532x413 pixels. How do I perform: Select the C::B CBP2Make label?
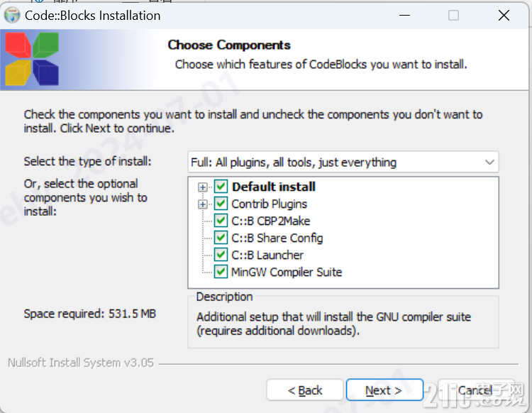click(x=270, y=221)
